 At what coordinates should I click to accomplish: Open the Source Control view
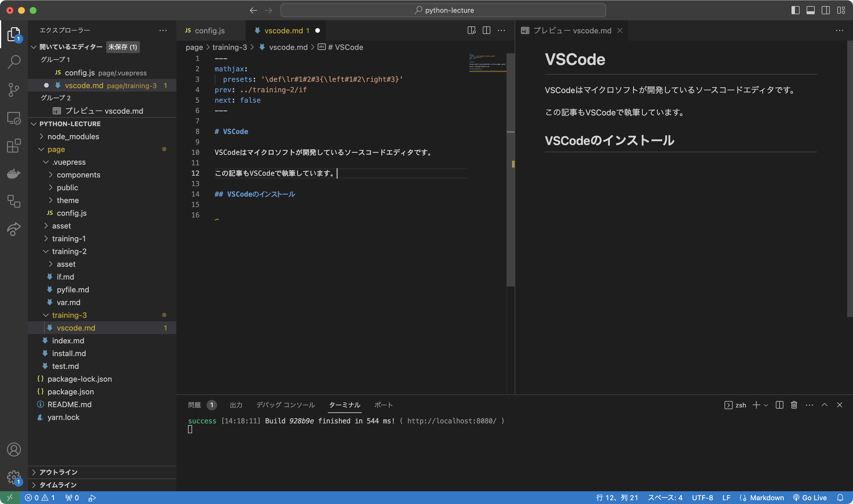(14, 90)
